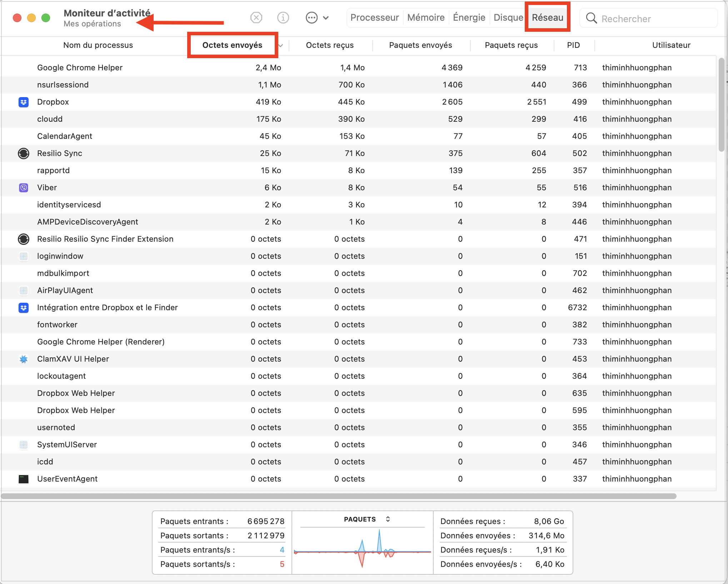Click the network packets graph
Screen dimensions: 728x584
pyautogui.click(x=362, y=549)
